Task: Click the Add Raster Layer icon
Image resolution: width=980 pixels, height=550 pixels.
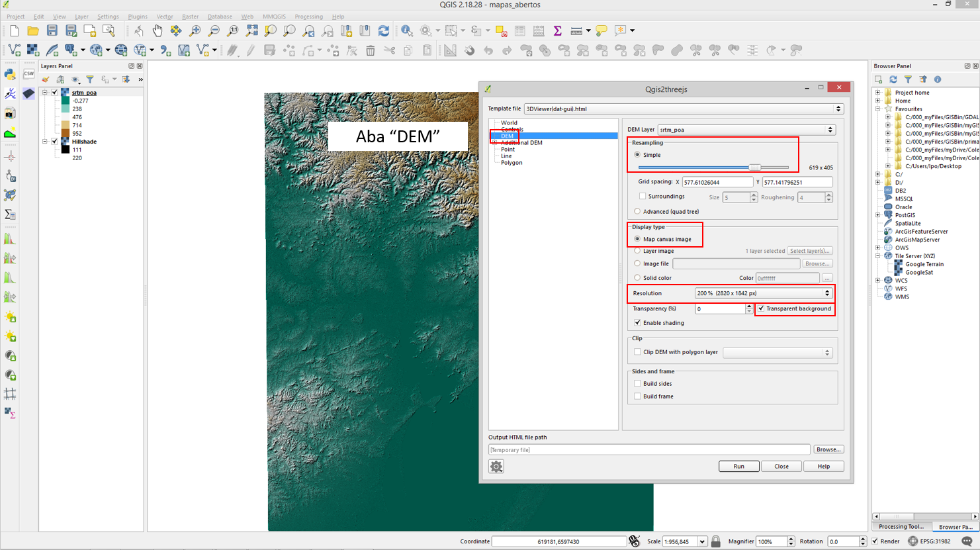Action: pyautogui.click(x=32, y=50)
